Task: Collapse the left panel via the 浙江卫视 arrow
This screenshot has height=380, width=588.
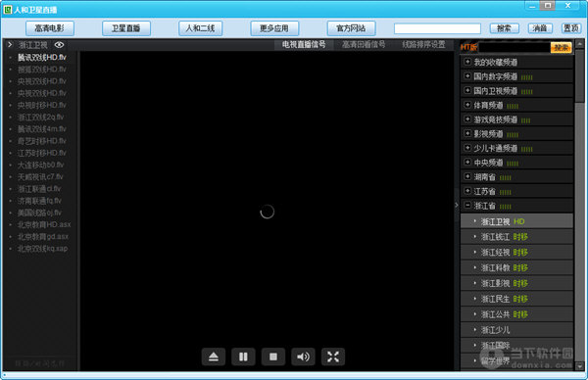Action: [10, 45]
